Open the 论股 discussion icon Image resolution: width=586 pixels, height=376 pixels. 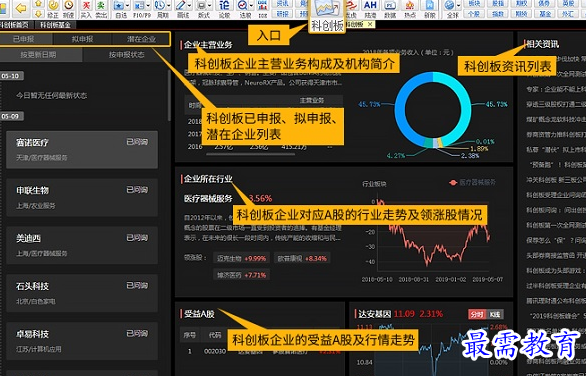(224, 5)
